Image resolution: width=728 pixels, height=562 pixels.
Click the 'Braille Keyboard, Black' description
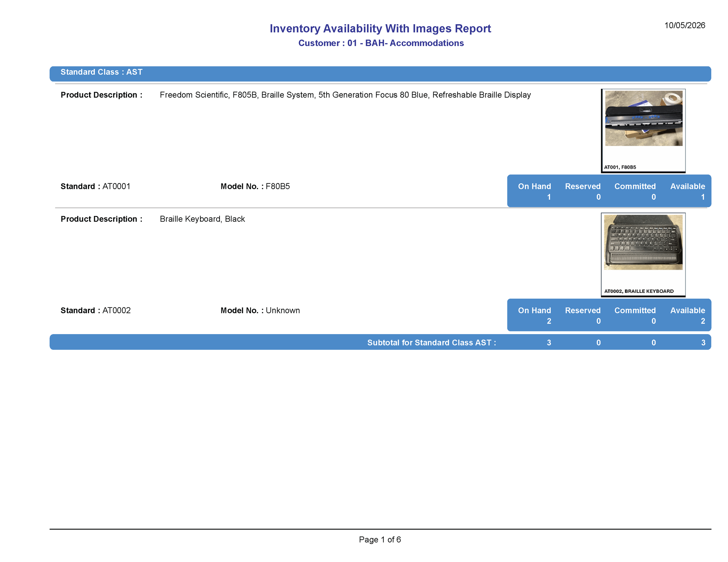coord(202,219)
